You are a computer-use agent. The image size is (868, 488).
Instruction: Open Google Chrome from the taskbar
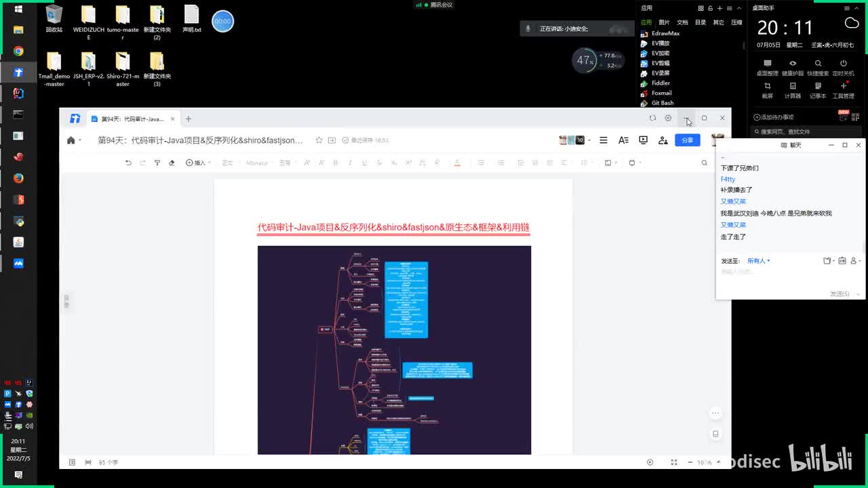18,52
